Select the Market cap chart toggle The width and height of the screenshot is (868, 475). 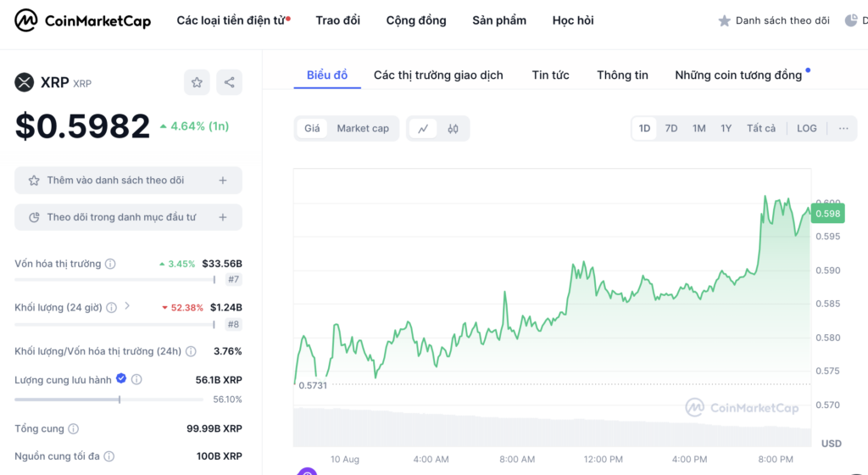click(363, 128)
